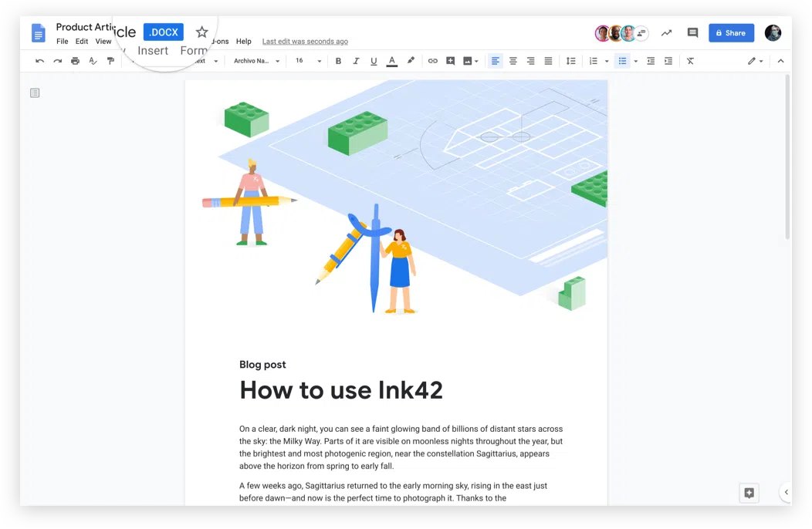This screenshot has width=812, height=529.
Task: Open the Help menu
Action: click(244, 41)
